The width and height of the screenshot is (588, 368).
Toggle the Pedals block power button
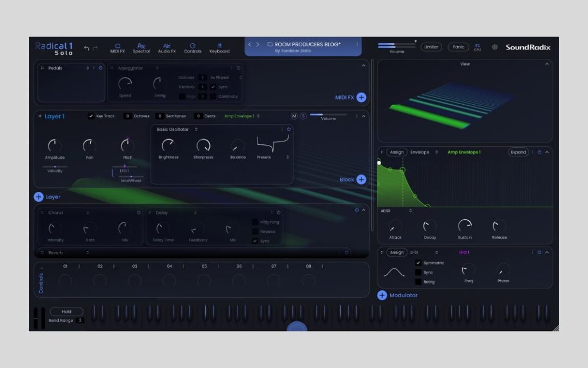(x=101, y=68)
